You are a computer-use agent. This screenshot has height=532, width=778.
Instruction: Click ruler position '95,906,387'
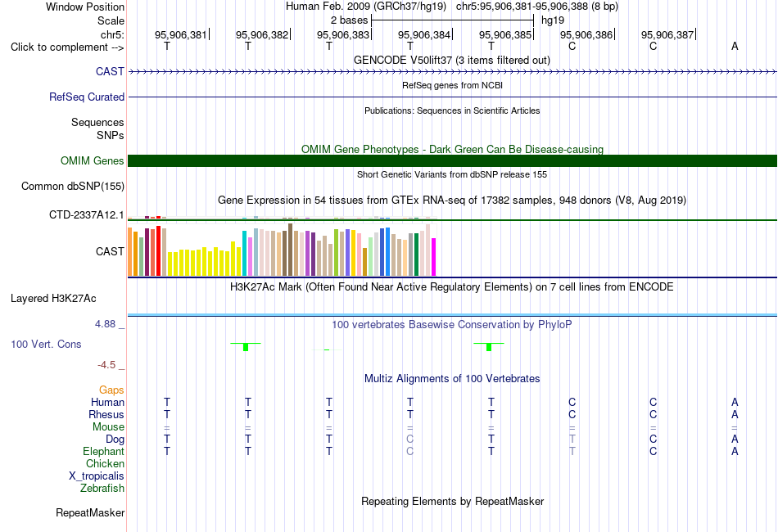click(667, 34)
